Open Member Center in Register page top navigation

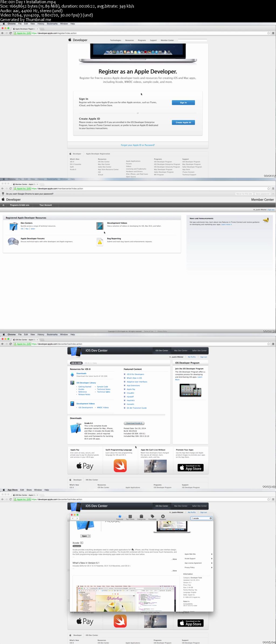pos(167,40)
